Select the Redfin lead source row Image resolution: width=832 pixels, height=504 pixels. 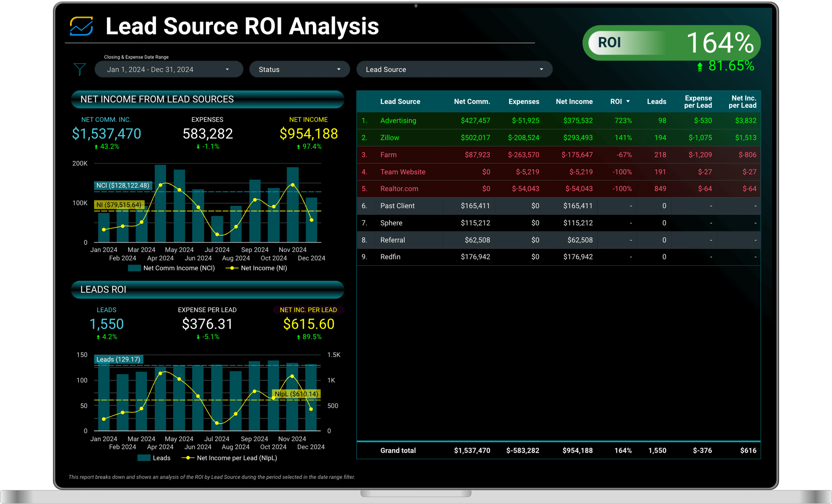coord(558,257)
